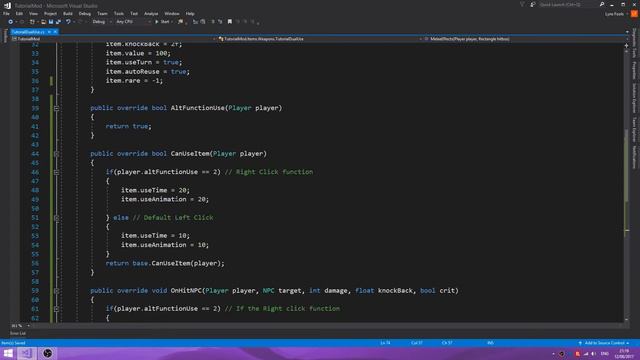Open the TutorialDualUse class navigation dropdown
Viewport: 640px width, 360px height.
tap(320, 39)
